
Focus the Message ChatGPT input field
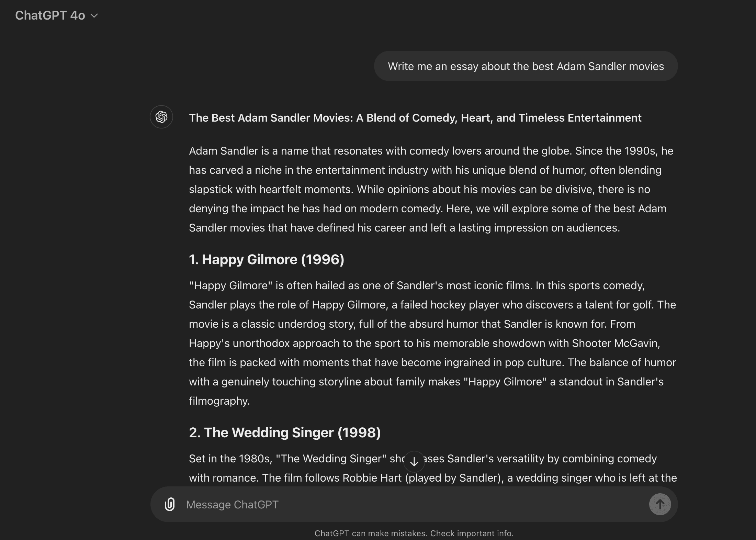coord(412,504)
